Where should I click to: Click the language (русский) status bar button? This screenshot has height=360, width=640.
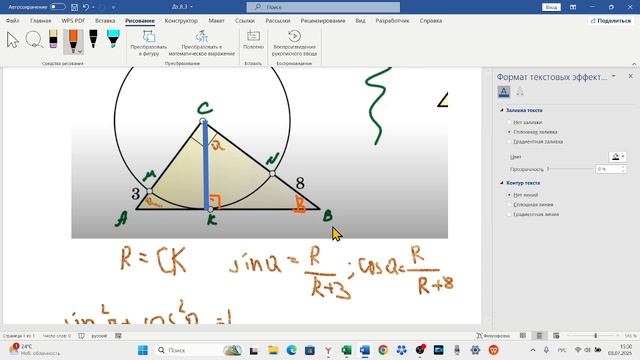point(99,336)
